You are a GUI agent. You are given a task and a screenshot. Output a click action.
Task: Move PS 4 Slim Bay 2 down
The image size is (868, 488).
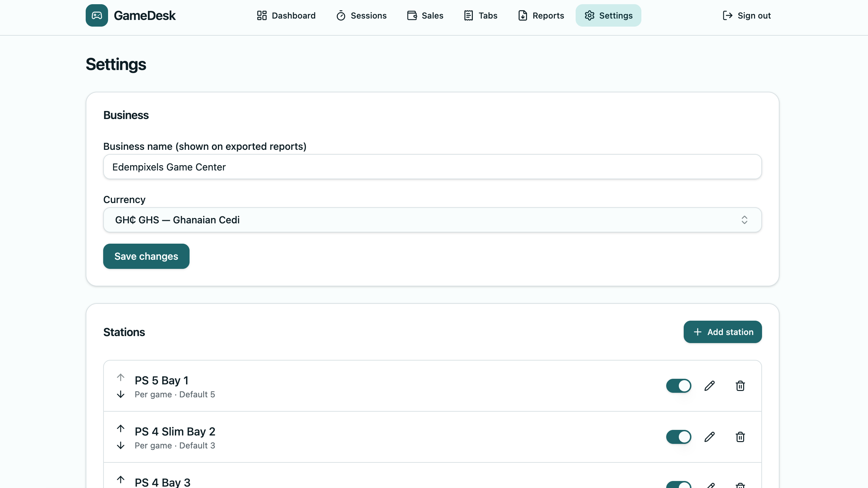point(121,445)
